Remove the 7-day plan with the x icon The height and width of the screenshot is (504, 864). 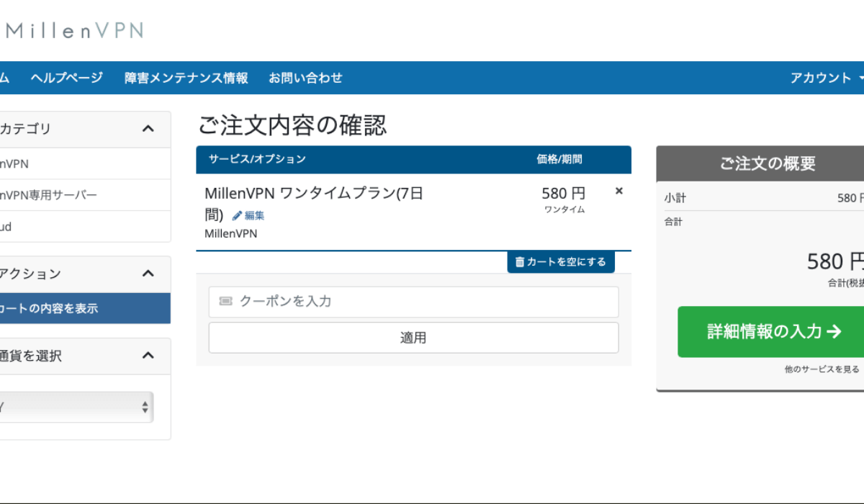tap(619, 191)
